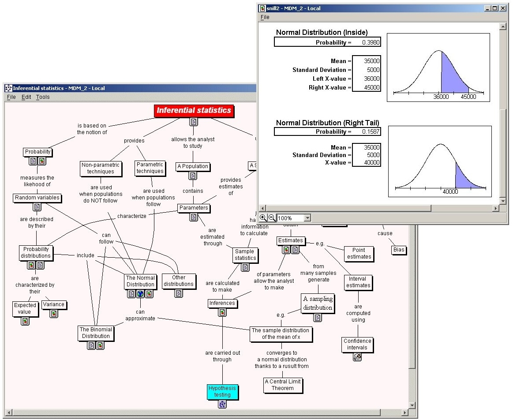The image size is (513, 420).
Task: Open the document icon under Sample statistics
Action: 245,267
